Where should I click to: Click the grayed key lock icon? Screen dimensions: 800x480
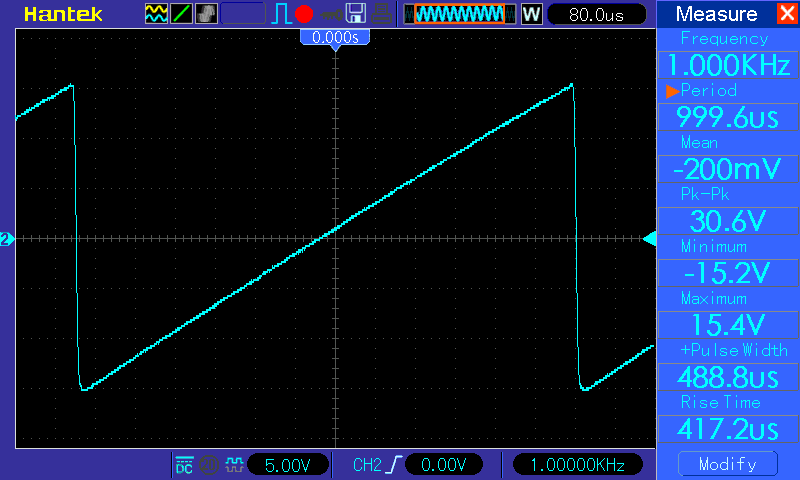332,15
